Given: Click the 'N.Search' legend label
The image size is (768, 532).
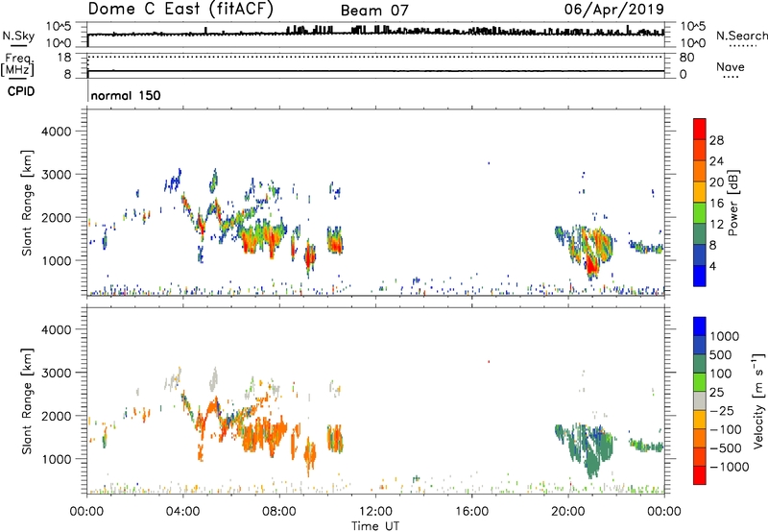Looking at the screenshot, I should pos(741,36).
